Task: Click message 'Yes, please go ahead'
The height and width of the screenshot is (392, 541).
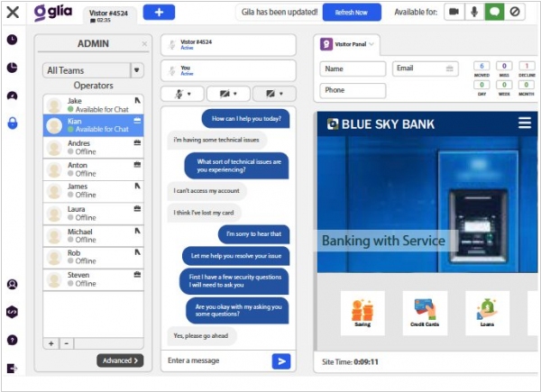Action: [x=201, y=336]
